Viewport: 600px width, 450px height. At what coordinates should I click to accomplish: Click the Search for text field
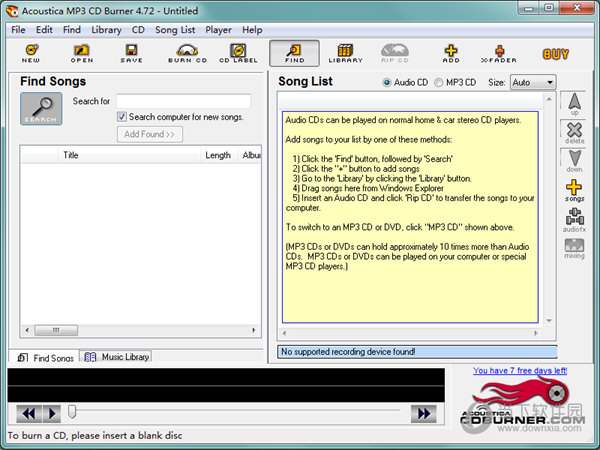coord(183,101)
